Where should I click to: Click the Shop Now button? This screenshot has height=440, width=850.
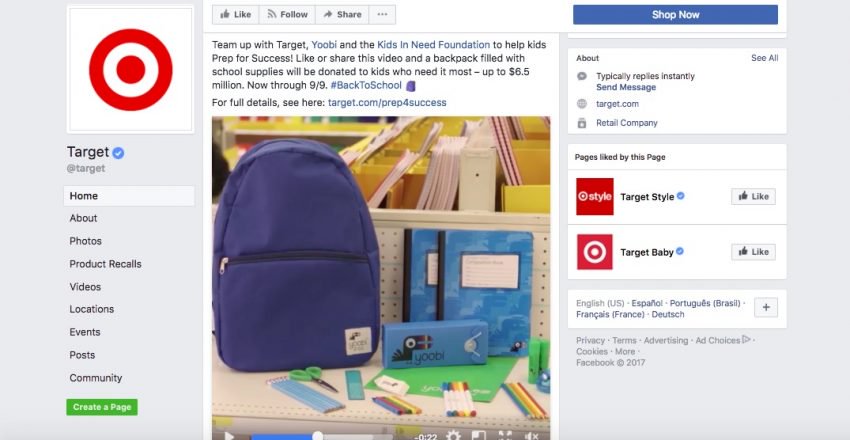tap(675, 15)
